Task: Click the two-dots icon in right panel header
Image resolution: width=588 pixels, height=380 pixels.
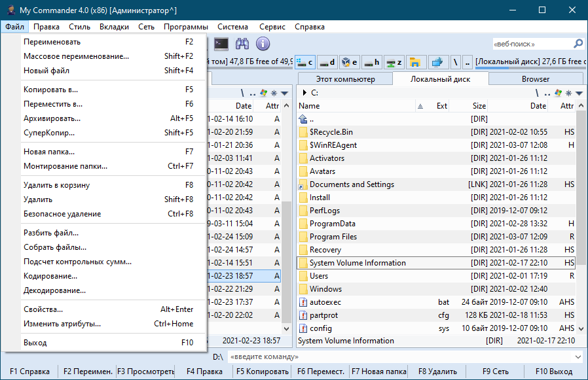Action: [547, 94]
